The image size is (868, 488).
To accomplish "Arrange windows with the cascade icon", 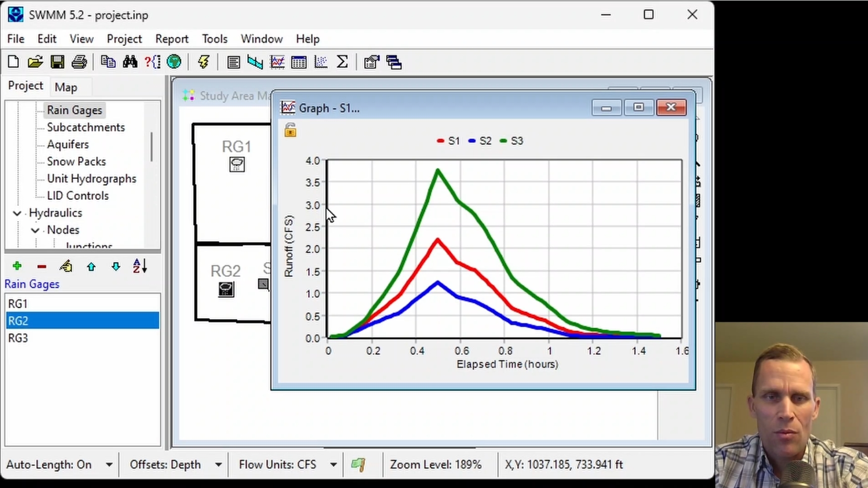I will 394,62.
